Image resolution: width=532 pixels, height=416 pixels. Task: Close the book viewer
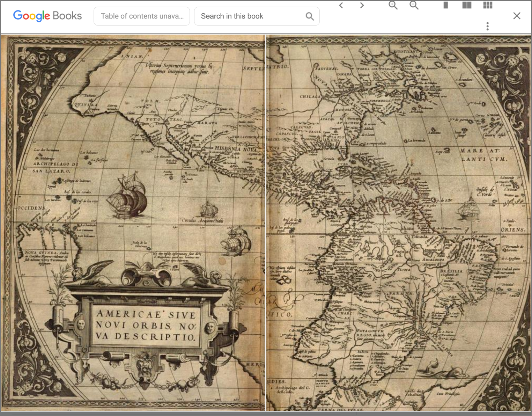pos(517,16)
